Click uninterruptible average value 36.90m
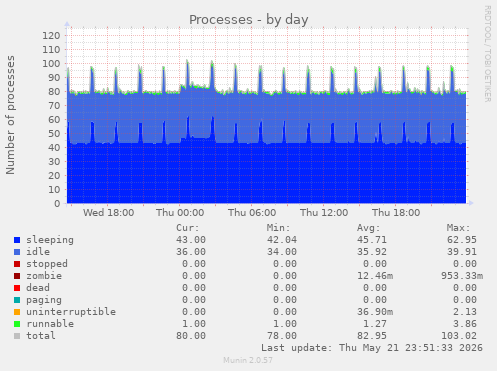Viewport: 497px width, 371px height. pyautogui.click(x=375, y=312)
